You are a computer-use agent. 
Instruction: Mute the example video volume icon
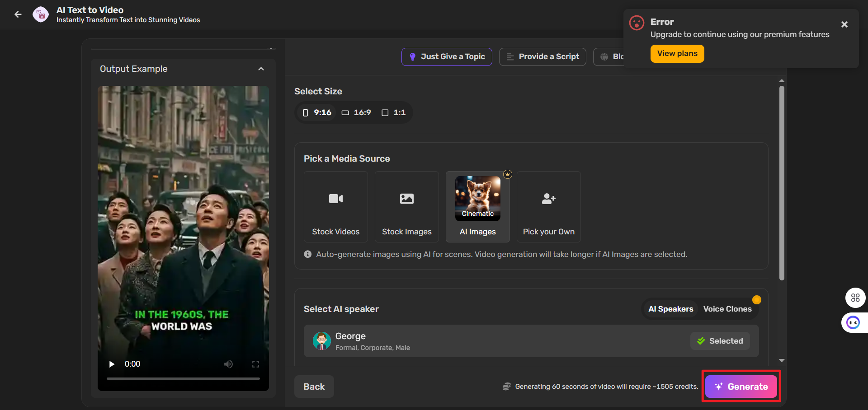[229, 364]
